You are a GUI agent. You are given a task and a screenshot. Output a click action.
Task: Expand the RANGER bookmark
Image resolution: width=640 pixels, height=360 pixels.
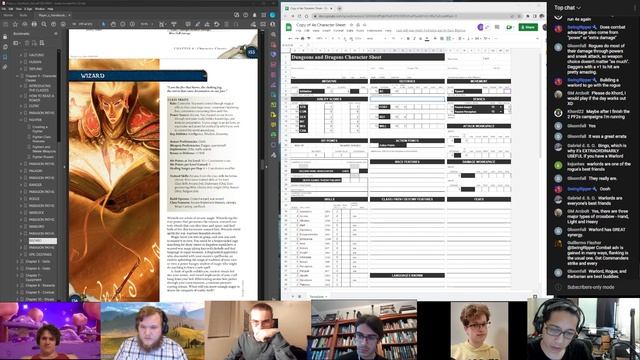21,184
